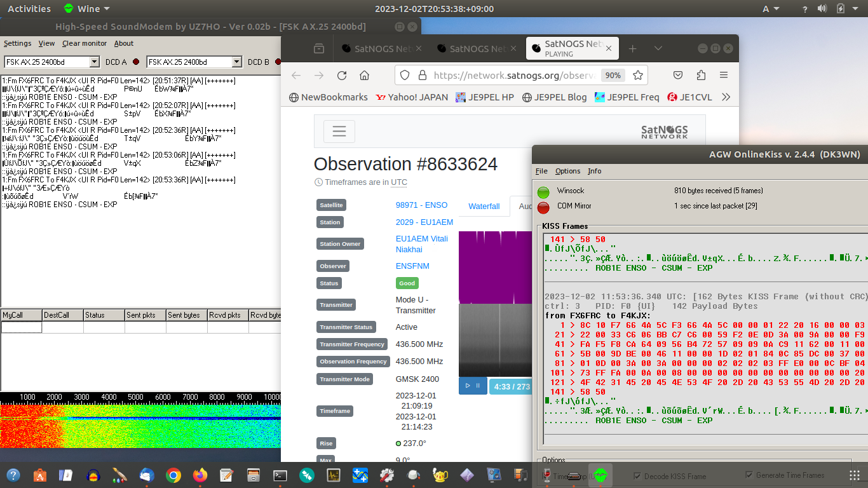Screen dimensions: 868x488
Task: Open JE1CVL bookmark
Action: click(x=689, y=97)
